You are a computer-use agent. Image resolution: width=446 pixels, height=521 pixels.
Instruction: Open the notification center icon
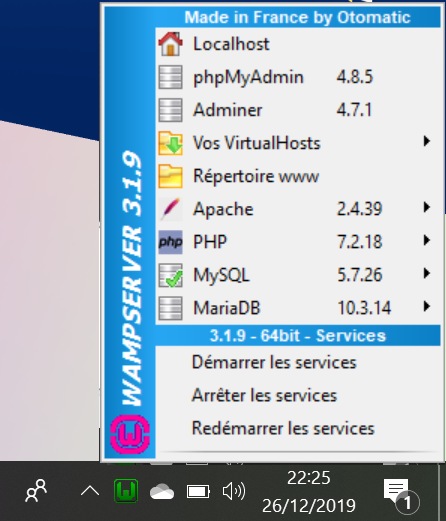pos(399,493)
